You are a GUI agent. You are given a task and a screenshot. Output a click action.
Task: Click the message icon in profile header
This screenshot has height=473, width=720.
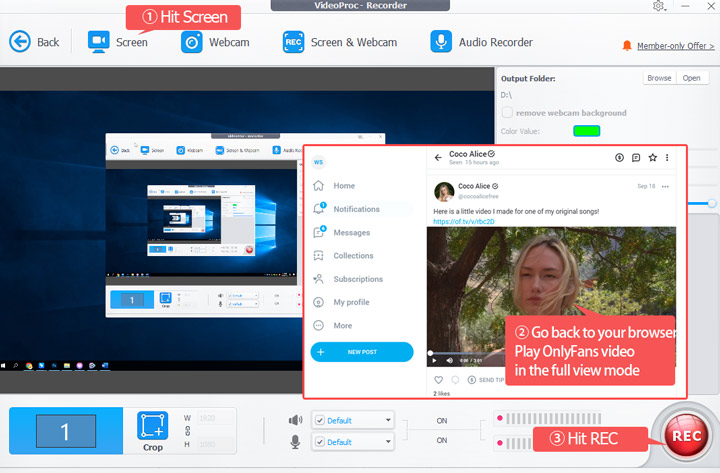(x=636, y=158)
